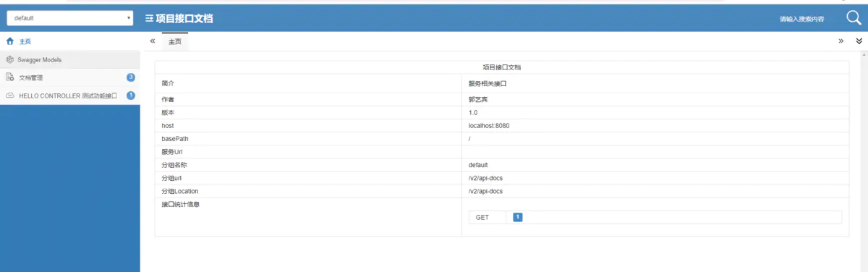Click the basePath row label
The height and width of the screenshot is (272, 868).
point(175,139)
